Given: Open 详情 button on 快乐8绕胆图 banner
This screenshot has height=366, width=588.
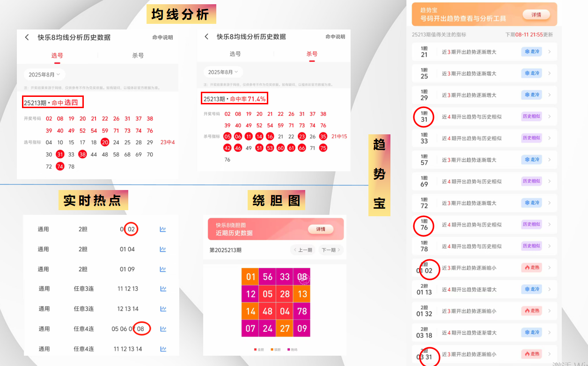Looking at the screenshot, I should click(x=321, y=229).
